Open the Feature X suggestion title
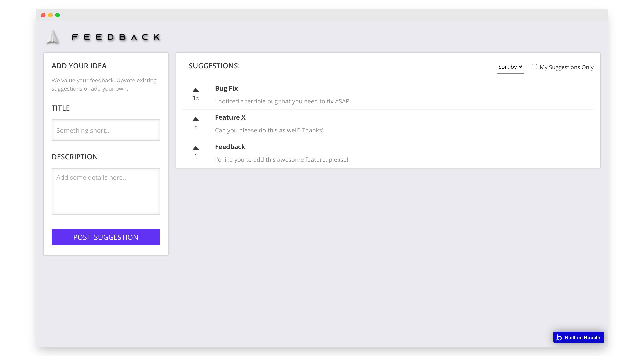Screen dimensions: 644x356 coord(230,117)
